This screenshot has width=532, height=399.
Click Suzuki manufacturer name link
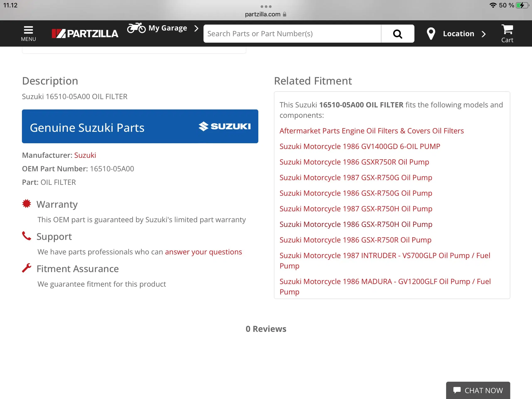tap(85, 155)
